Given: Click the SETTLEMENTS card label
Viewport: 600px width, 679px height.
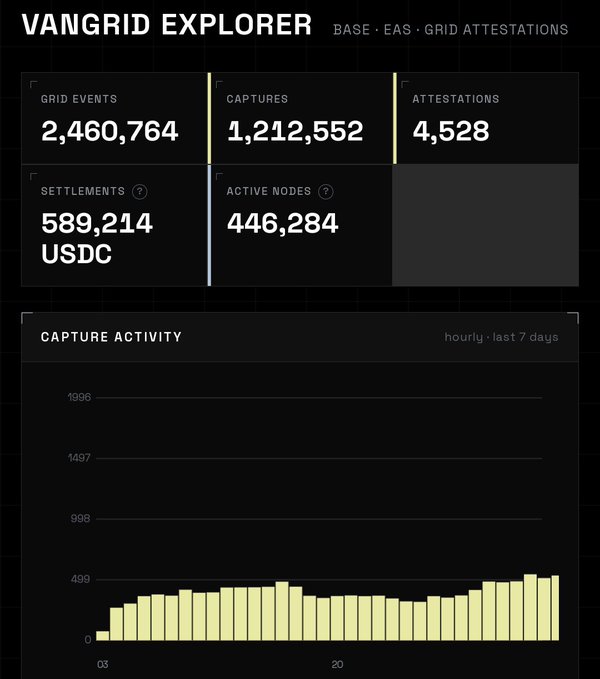Looking at the screenshot, I should 83,191.
